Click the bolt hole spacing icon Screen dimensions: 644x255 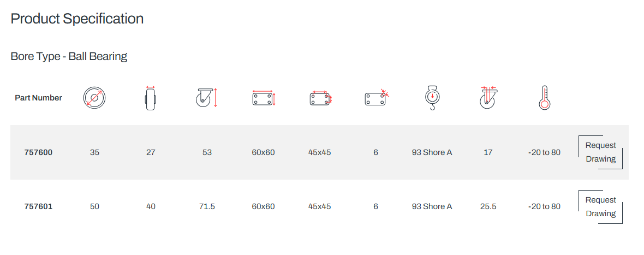click(x=320, y=98)
